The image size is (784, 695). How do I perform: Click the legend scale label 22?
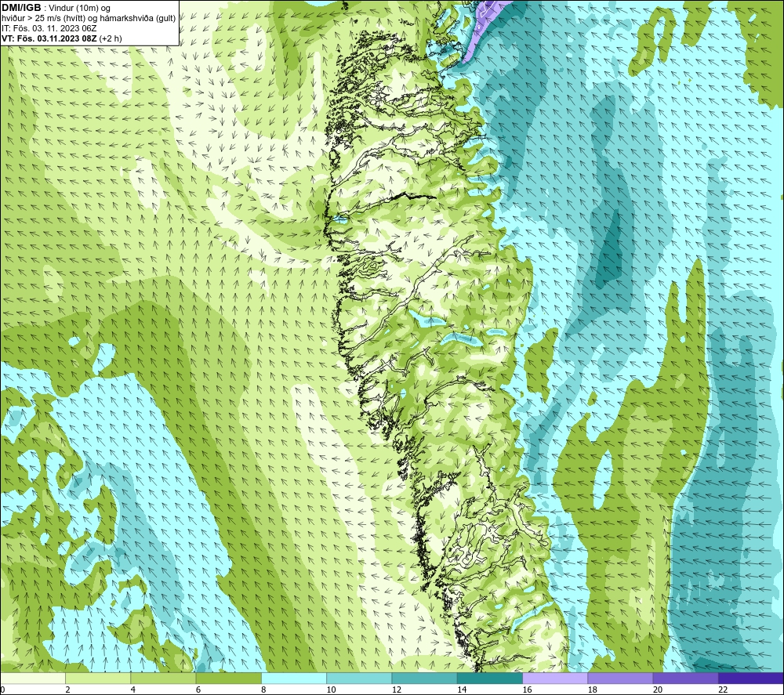pyautogui.click(x=723, y=690)
